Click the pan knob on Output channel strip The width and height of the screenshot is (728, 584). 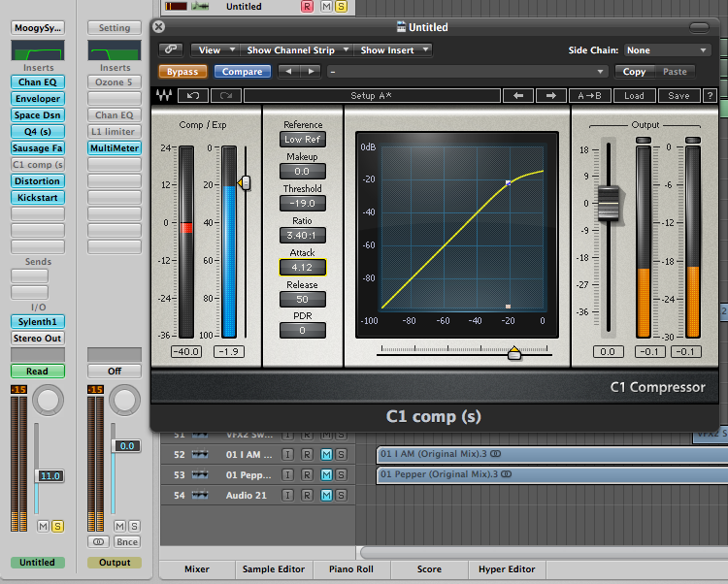(124, 400)
